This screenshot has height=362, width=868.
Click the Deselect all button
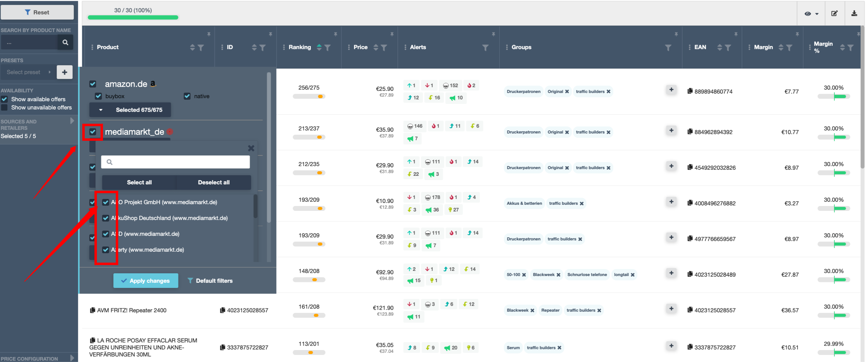214,182
